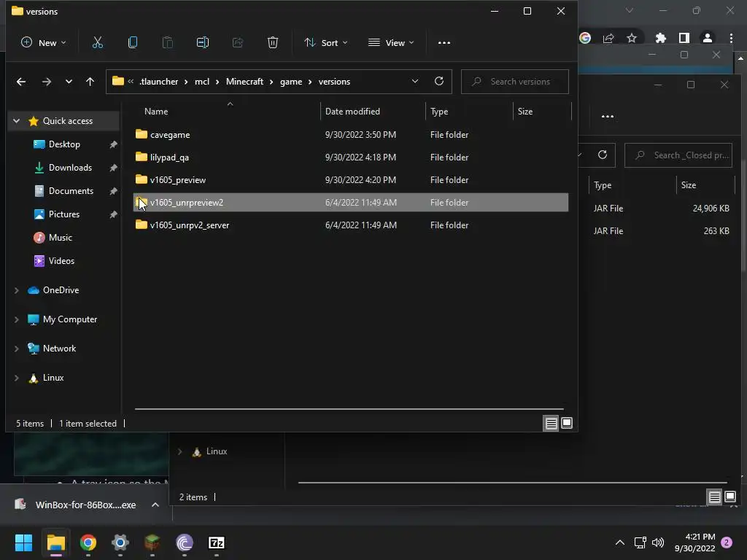Open the See more three-dots menu
The width and height of the screenshot is (747, 560).
coord(444,42)
